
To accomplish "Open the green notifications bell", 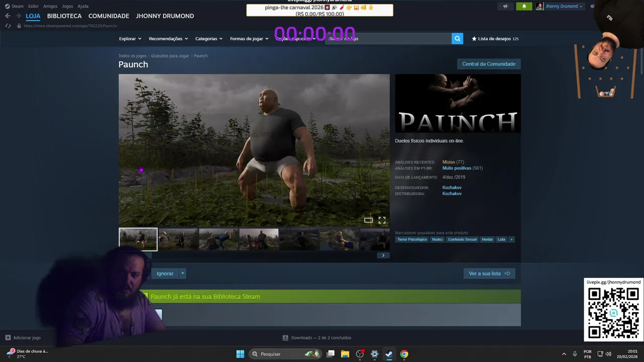I will pos(524,7).
